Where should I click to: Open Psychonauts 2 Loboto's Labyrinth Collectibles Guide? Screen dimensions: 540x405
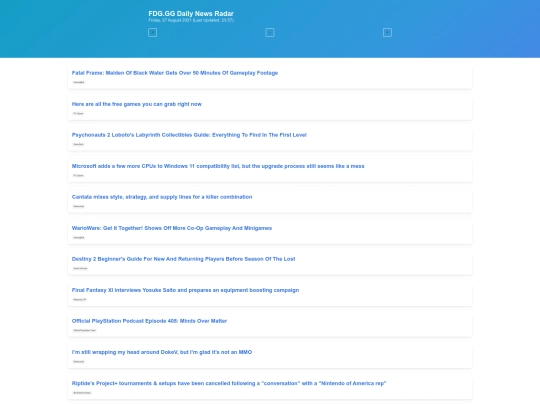click(x=189, y=135)
